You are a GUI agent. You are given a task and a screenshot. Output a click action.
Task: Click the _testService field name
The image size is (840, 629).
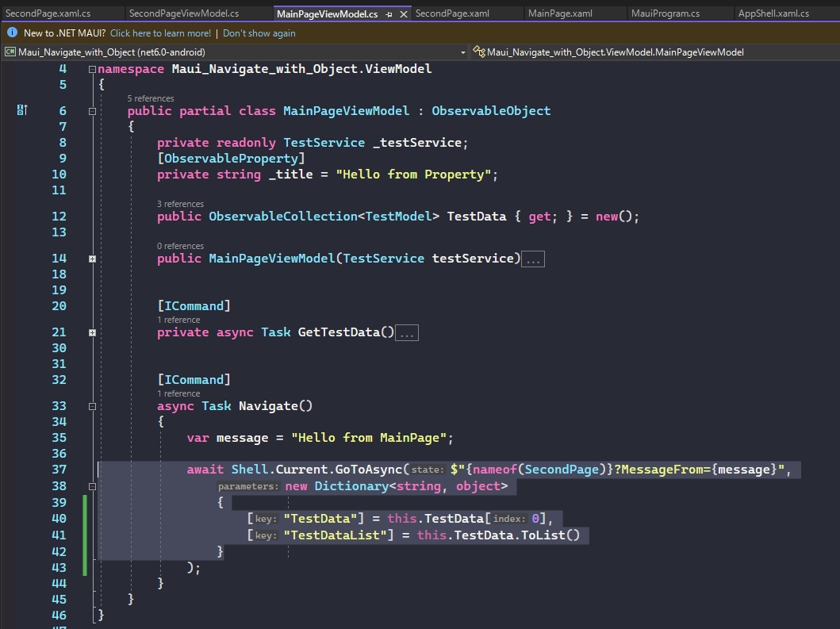point(417,143)
